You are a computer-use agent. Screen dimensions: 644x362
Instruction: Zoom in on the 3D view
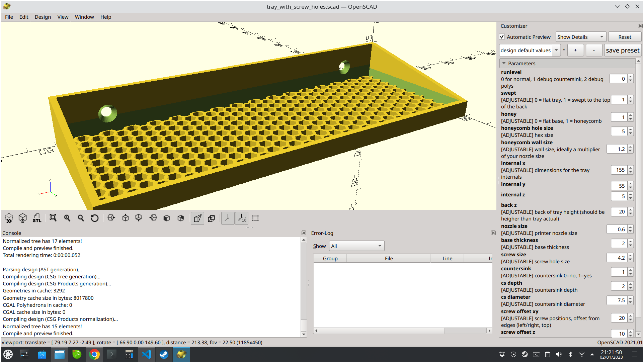coord(67,218)
